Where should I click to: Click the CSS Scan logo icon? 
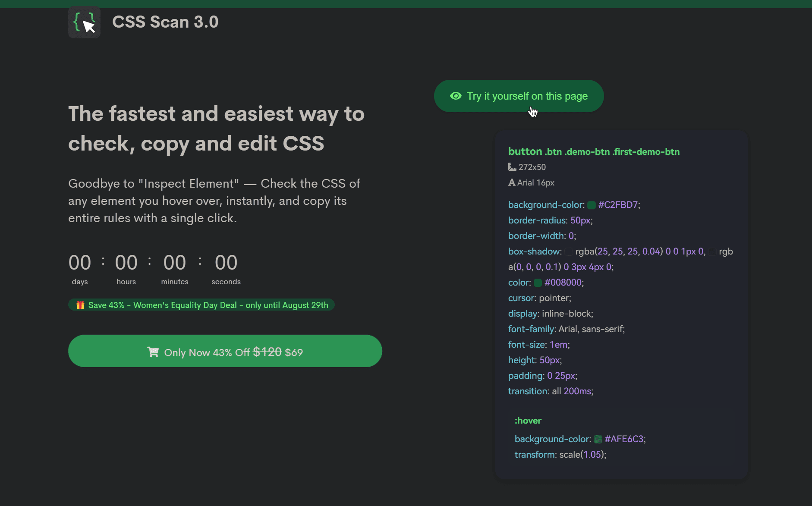[x=84, y=22]
